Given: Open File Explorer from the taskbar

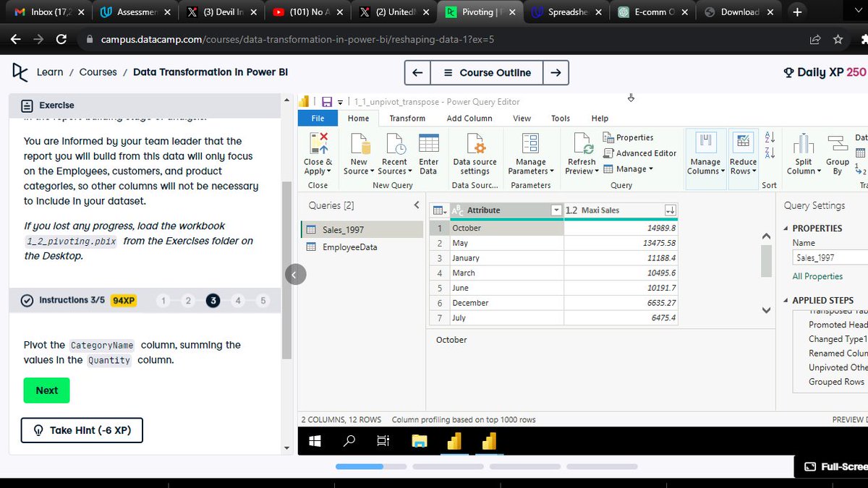Looking at the screenshot, I should [x=420, y=440].
